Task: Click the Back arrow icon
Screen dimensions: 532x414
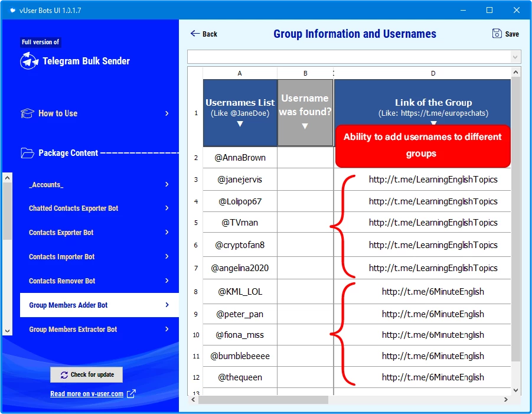Action: coord(195,33)
